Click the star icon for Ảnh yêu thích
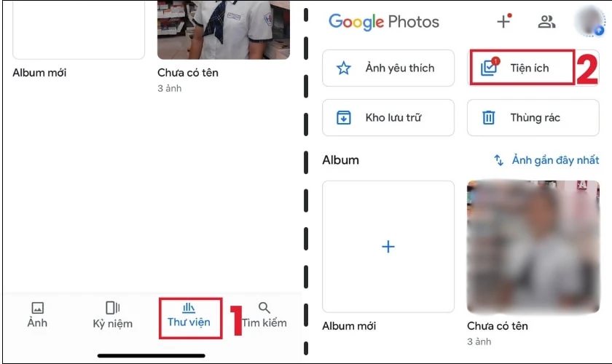The height and width of the screenshot is (364, 612). click(x=343, y=68)
